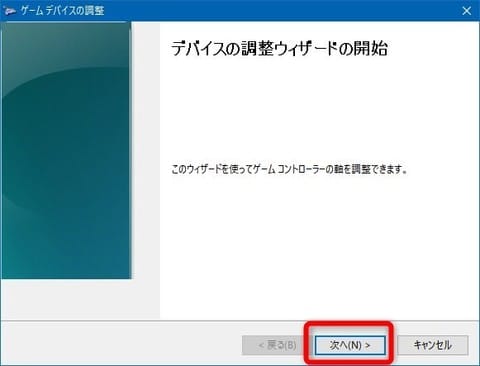Click the greyed-out 戻る(B) button
The image size is (480, 366).
277,345
